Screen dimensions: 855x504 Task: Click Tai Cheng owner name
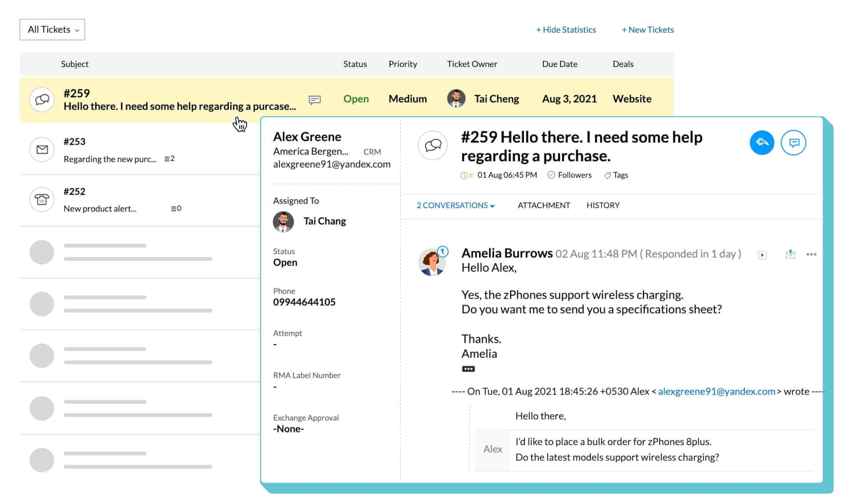[496, 99]
